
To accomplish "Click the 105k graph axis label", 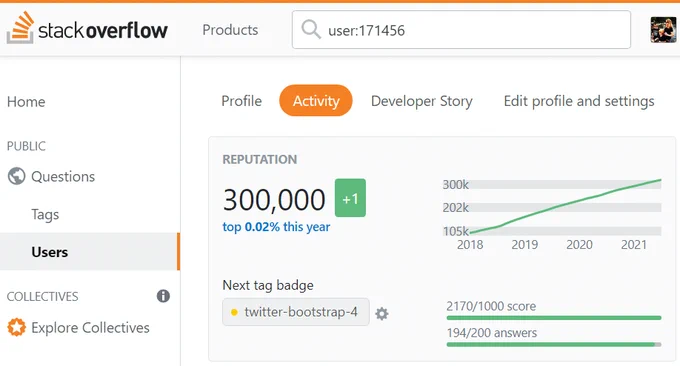I will [455, 231].
